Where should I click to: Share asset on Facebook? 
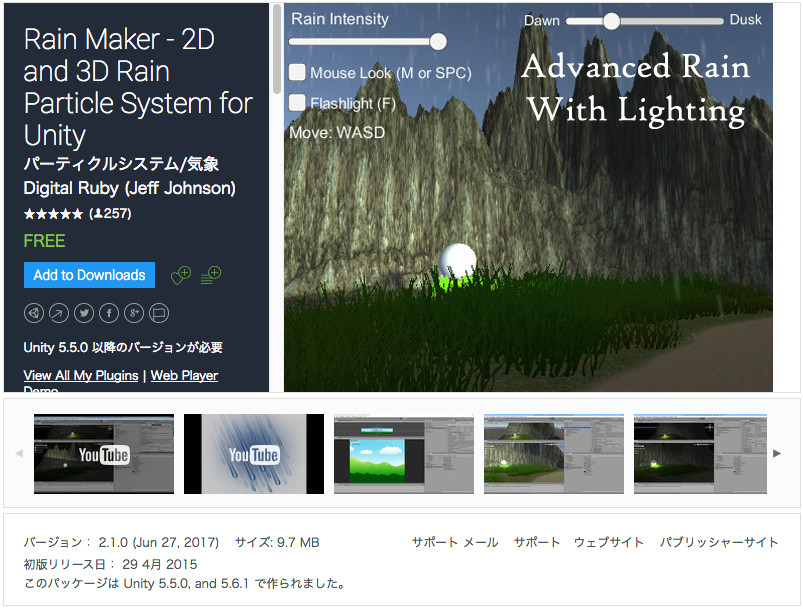(109, 313)
